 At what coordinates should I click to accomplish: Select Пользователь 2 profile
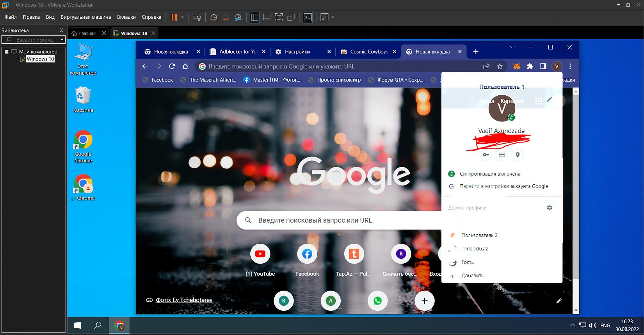point(479,235)
